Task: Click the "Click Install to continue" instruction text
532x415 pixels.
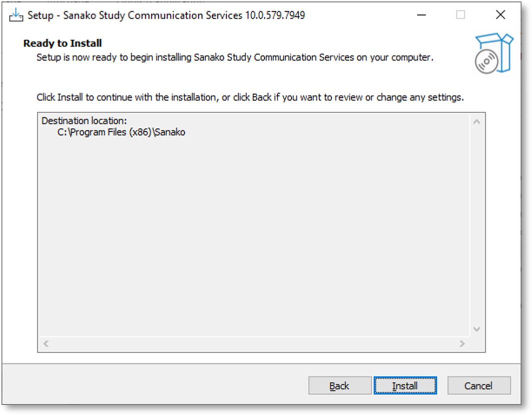Action: tap(250, 97)
